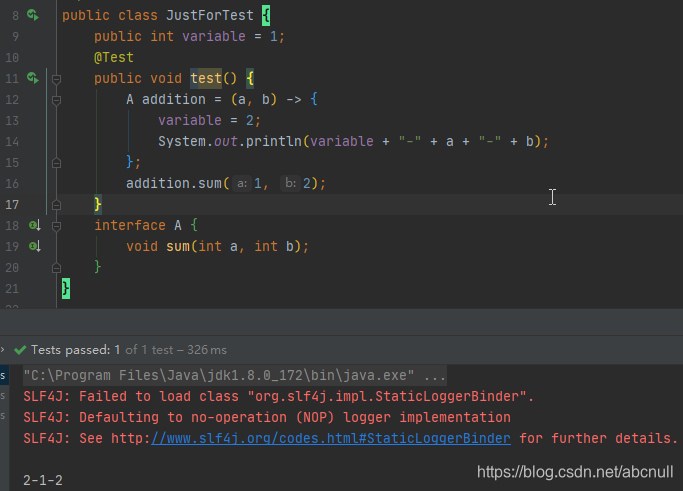
Task: Click implemented-method gutter icon next to void sum
Action: click(x=35, y=246)
